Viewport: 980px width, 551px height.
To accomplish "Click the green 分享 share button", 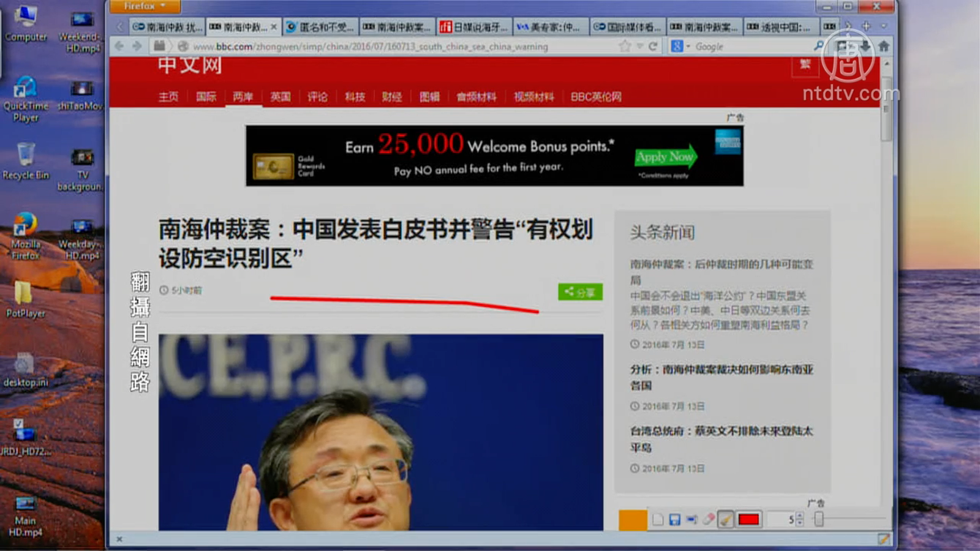I will click(x=579, y=292).
